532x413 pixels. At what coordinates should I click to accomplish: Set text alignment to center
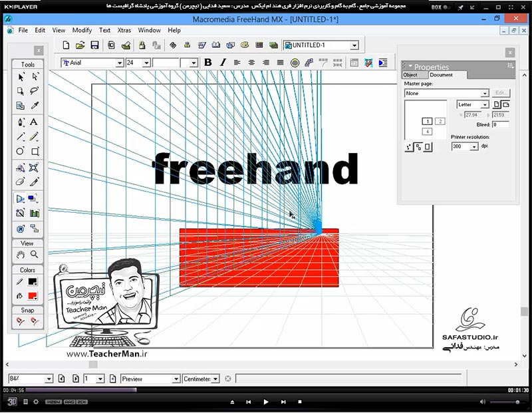pyautogui.click(x=251, y=63)
